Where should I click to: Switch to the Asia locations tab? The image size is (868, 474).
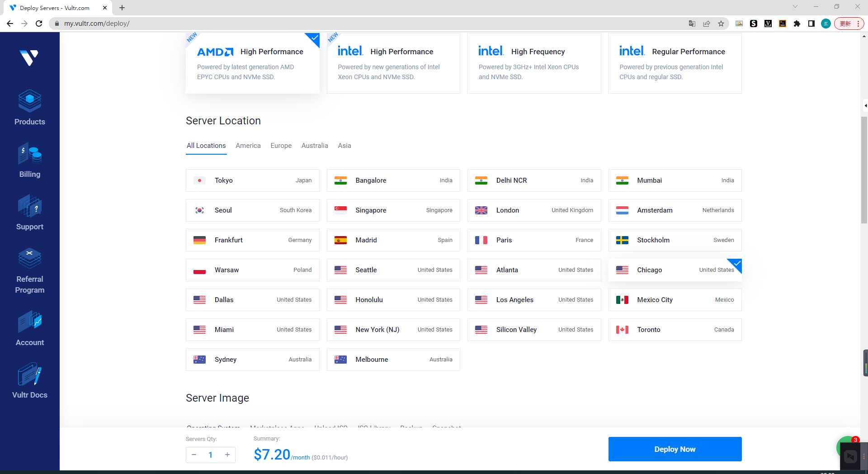pos(344,146)
